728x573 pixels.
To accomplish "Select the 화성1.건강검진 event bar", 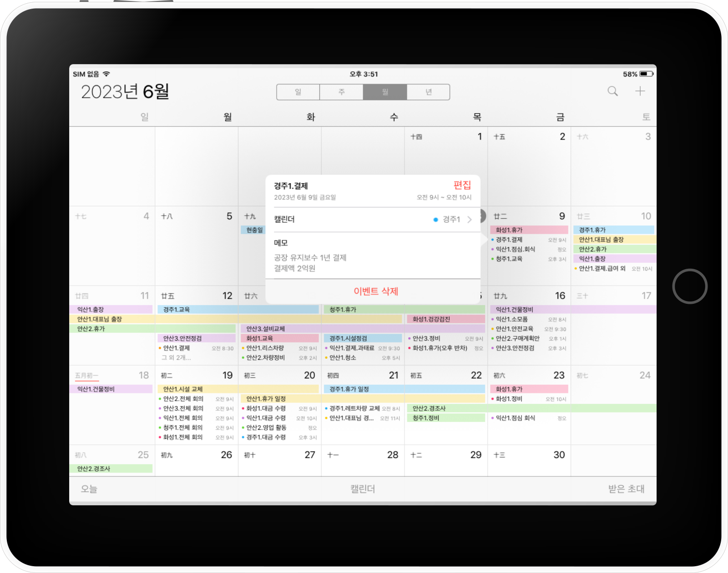I will [x=431, y=319].
